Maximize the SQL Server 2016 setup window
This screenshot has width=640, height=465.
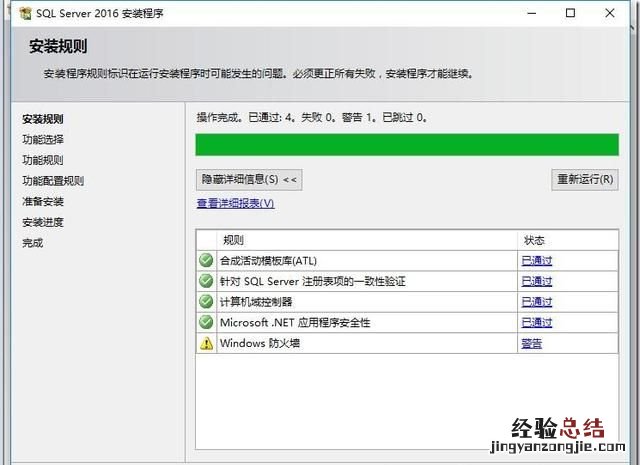pos(571,13)
